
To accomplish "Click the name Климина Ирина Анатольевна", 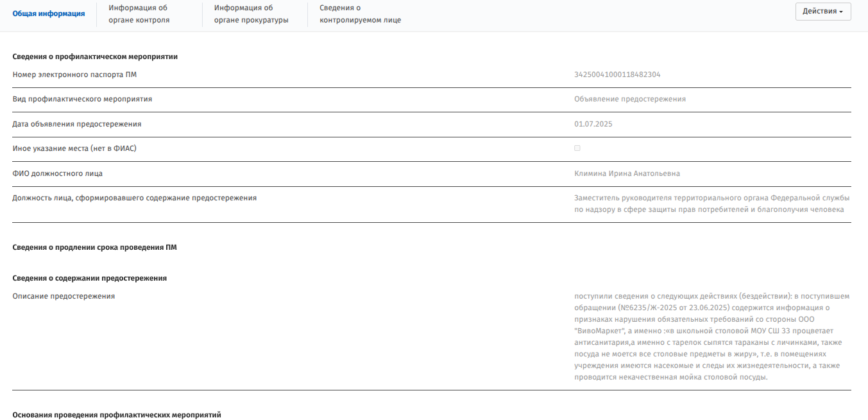I will coord(627,173).
